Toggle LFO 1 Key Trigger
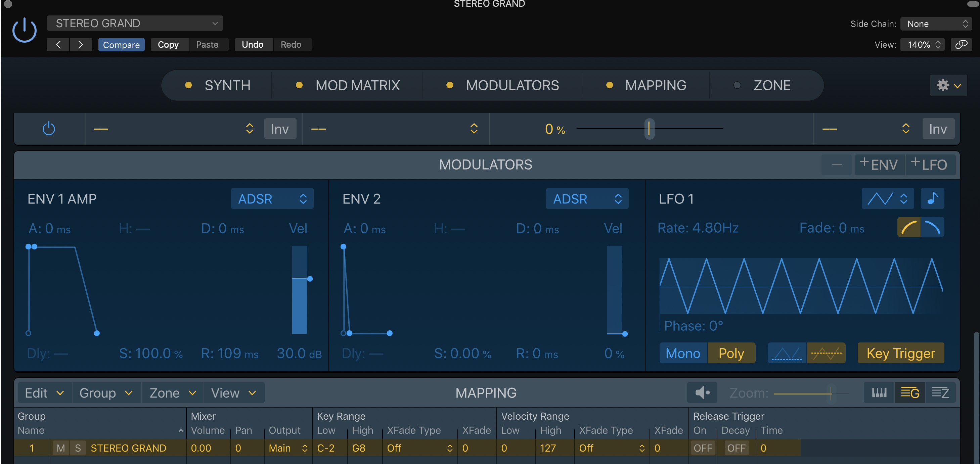This screenshot has width=980, height=464. coord(900,353)
